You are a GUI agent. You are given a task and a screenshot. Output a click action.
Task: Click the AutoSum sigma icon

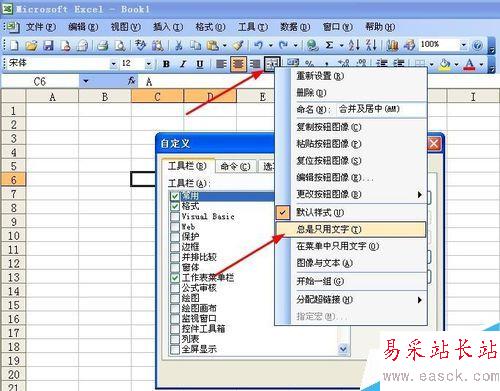coord(329,45)
